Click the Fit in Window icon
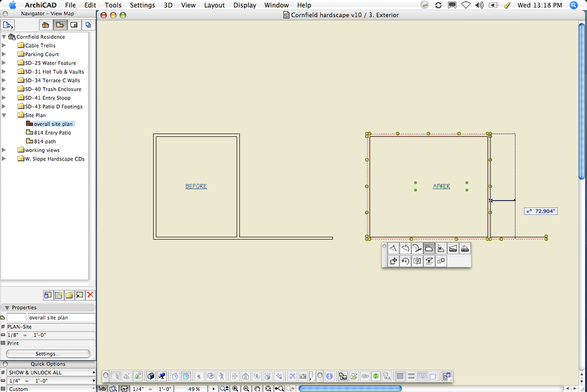 tap(268, 388)
